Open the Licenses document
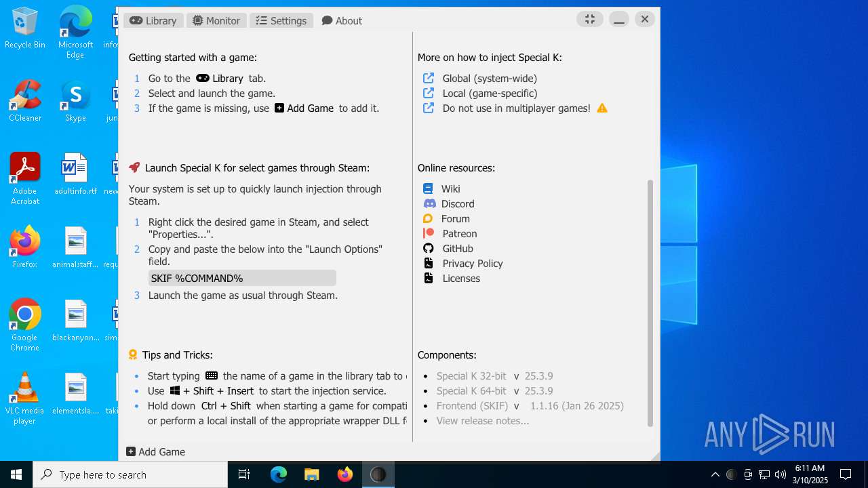868x488 pixels. 461,279
